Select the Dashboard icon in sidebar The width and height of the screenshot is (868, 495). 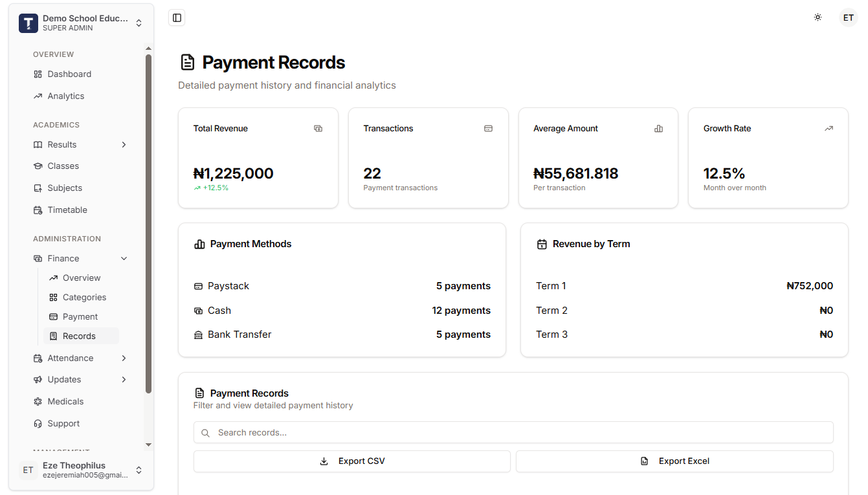[x=38, y=74]
